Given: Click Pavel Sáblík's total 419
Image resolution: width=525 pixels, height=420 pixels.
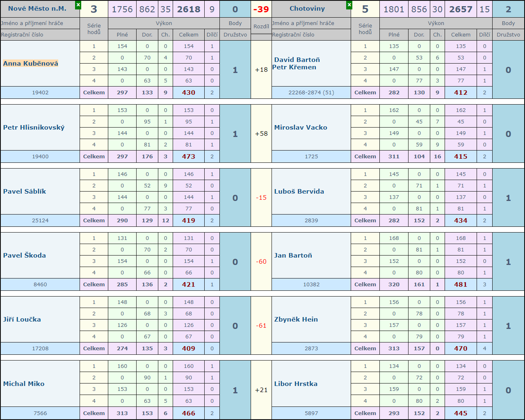Looking at the screenshot, I should point(189,221).
